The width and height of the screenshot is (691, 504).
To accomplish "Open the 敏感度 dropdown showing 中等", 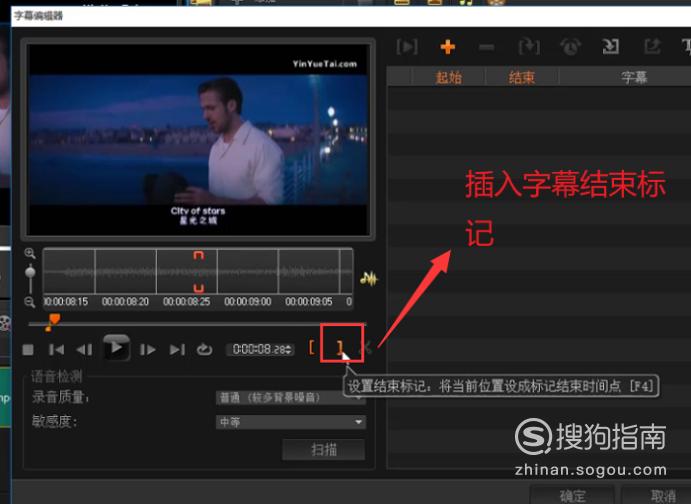I will click(290, 422).
